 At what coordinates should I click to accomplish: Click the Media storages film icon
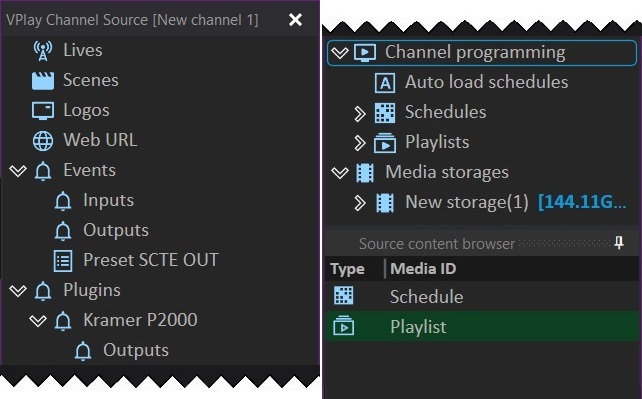365,173
